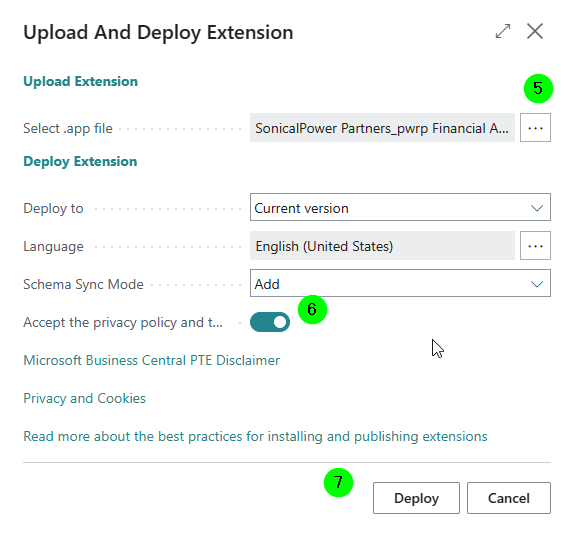
Task: Open file picker via ellipsis beside .app file
Action: pos(535,128)
